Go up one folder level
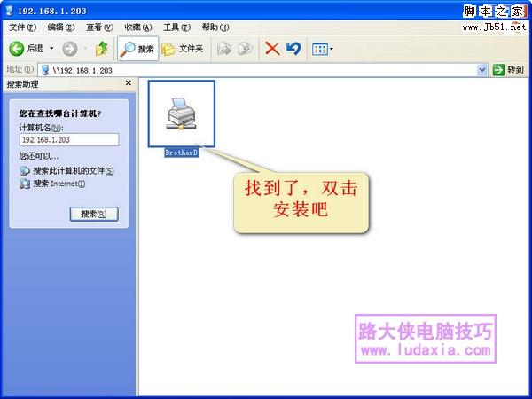532x399 pixels. pos(102,49)
